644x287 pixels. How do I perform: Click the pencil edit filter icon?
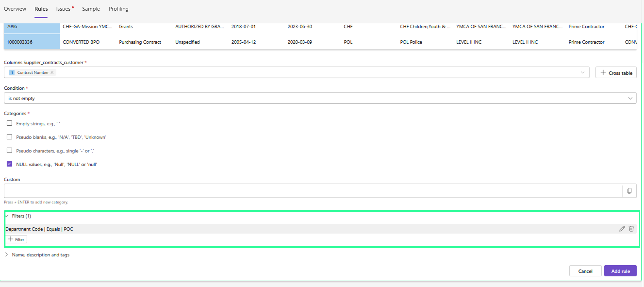click(x=622, y=229)
